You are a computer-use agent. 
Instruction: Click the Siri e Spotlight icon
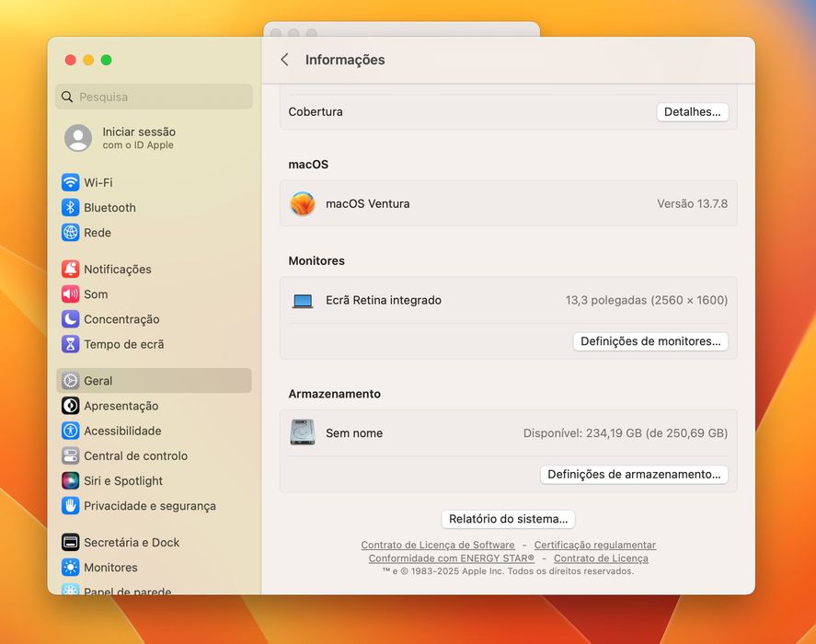pos(70,480)
